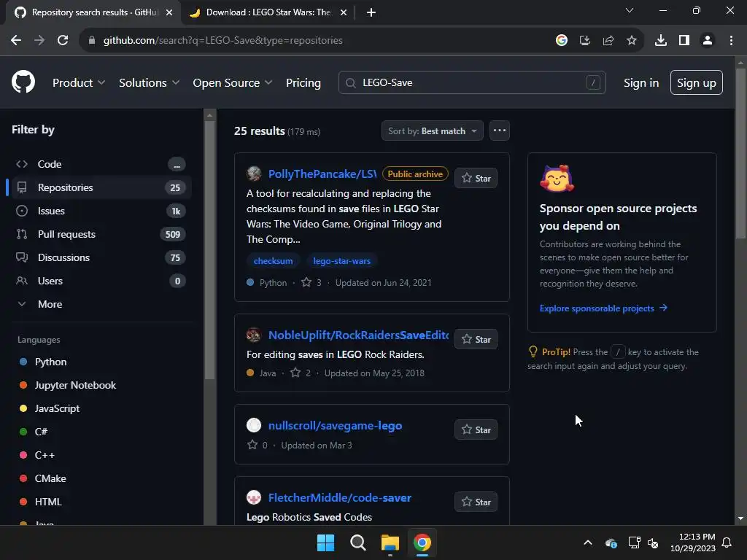Open the nullscroll/savegame-lego repository link

pos(335,425)
